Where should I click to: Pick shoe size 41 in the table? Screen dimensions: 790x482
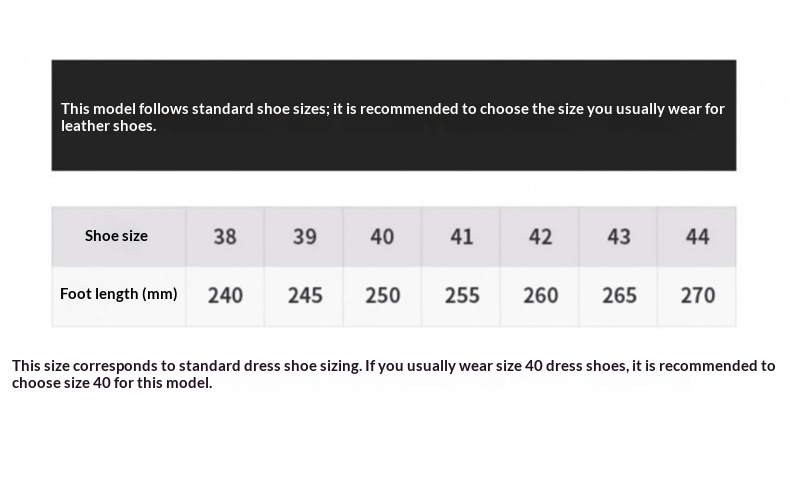point(461,236)
